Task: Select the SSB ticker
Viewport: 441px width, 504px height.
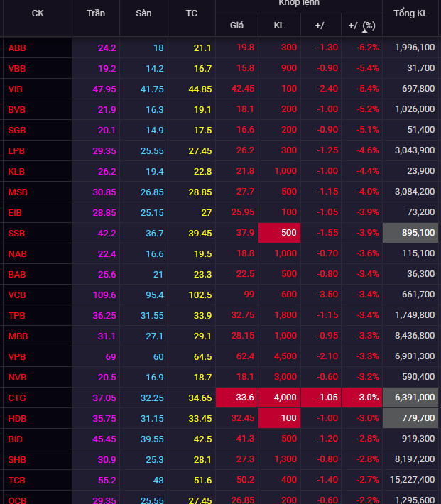Action: [17, 234]
